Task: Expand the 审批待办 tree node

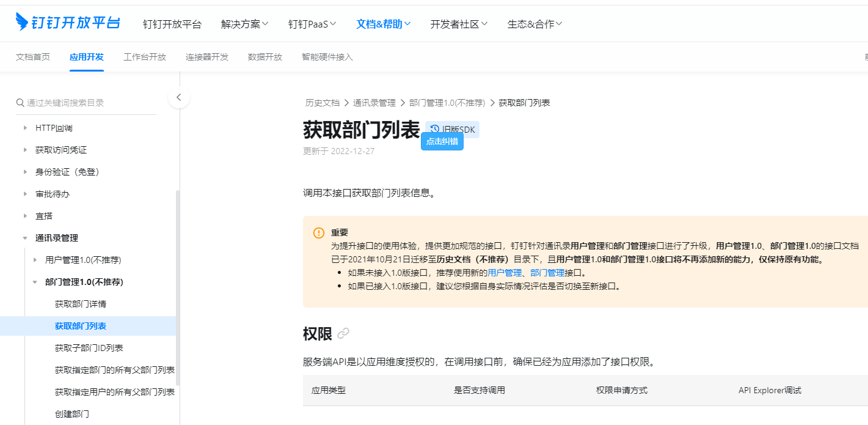Action: [x=25, y=194]
